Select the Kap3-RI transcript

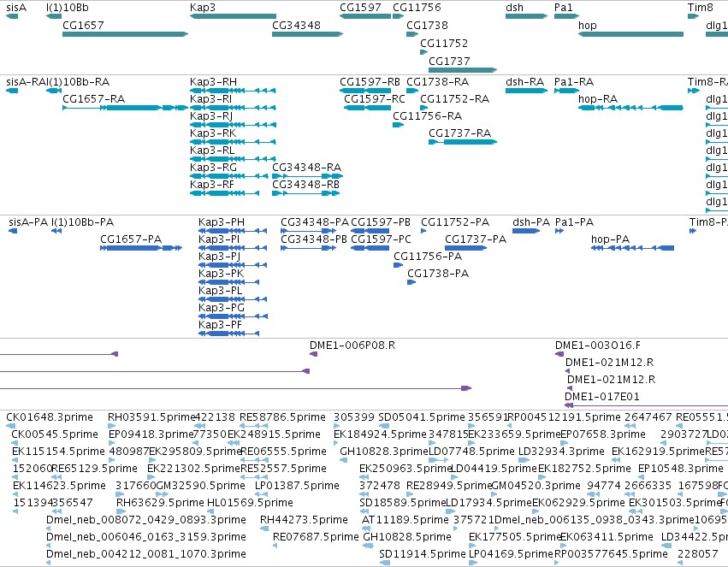(233, 108)
